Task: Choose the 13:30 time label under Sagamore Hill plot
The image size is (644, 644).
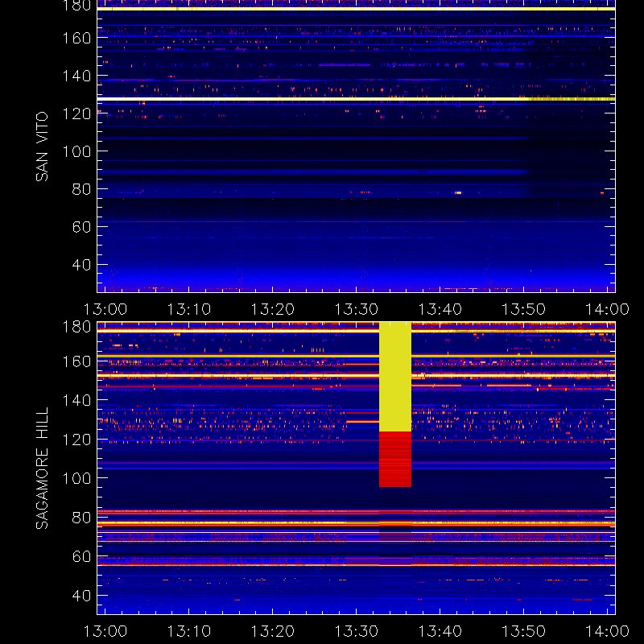Action: 357,631
